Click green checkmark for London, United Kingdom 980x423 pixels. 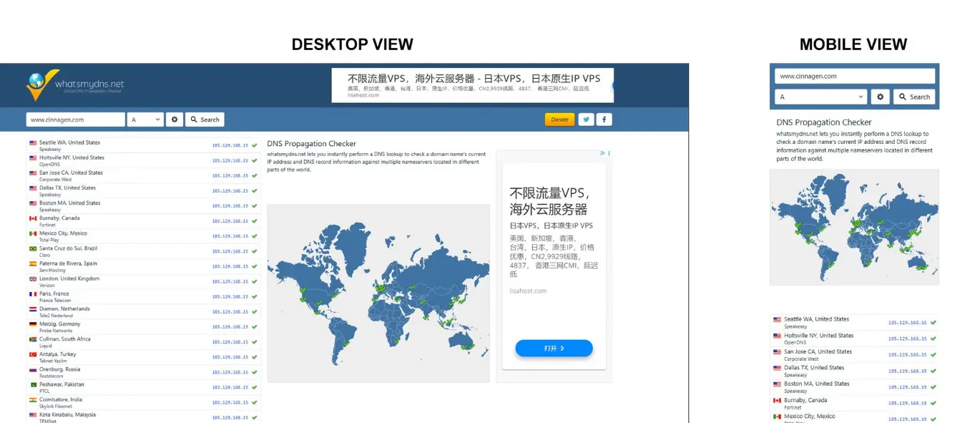[254, 282]
